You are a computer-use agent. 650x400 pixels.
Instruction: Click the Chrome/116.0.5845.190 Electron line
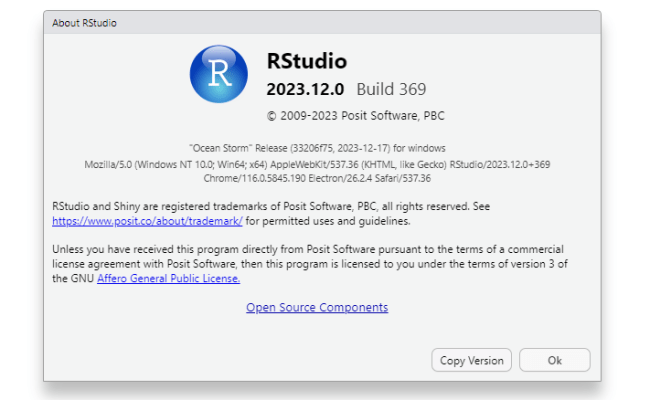pos(317,178)
